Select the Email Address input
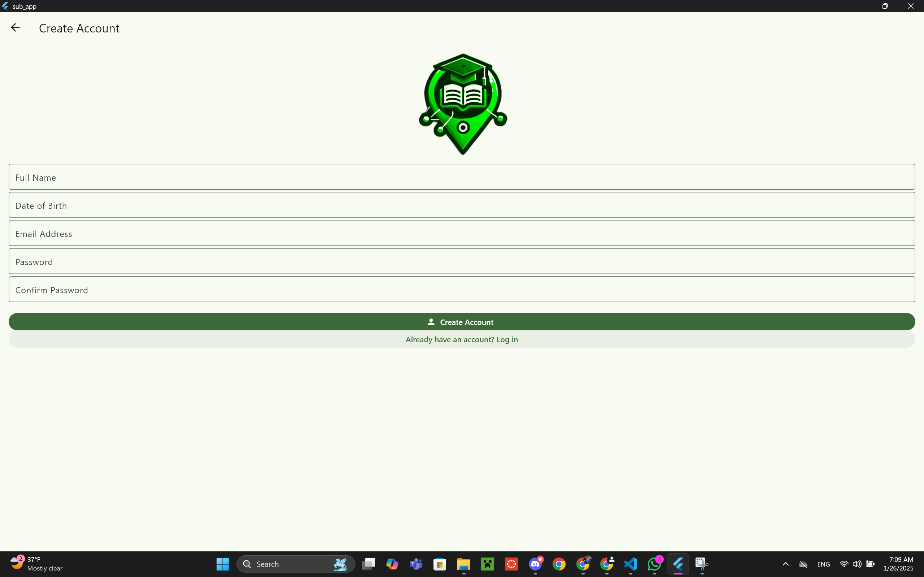924x577 pixels. [x=462, y=233]
